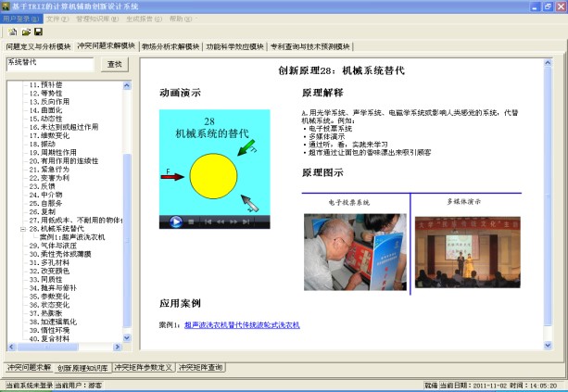
Task: Click the open folder toolbar icon
Action: coord(25,32)
